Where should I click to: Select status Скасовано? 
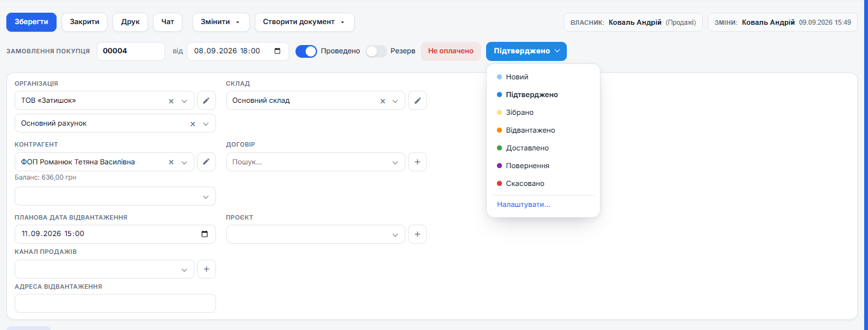pyautogui.click(x=543, y=183)
